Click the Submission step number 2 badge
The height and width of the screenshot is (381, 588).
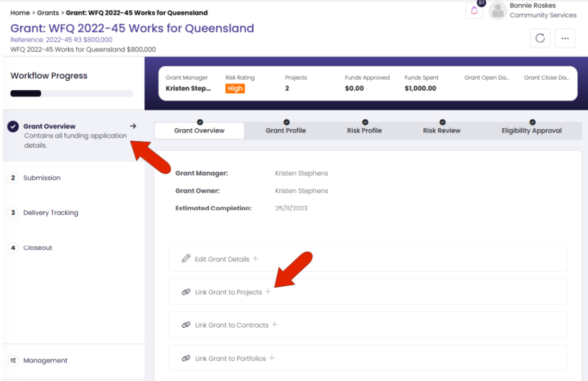[13, 178]
